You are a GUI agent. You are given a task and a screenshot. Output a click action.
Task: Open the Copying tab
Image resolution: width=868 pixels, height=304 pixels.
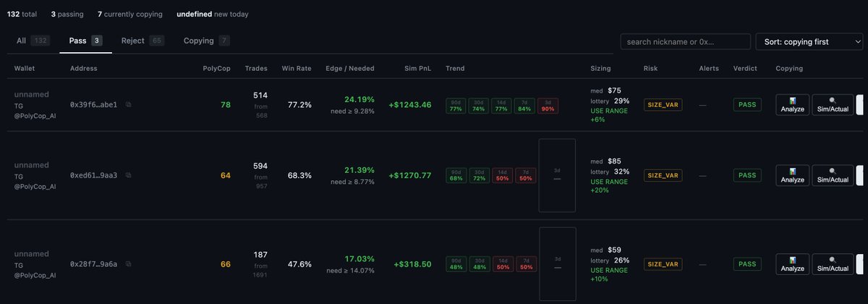[x=207, y=41]
